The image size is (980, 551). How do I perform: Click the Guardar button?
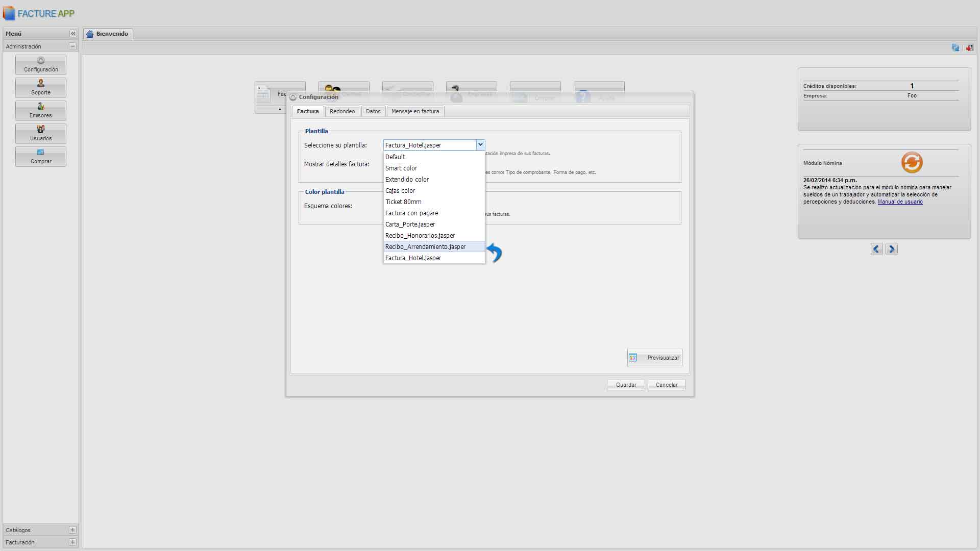coord(626,385)
